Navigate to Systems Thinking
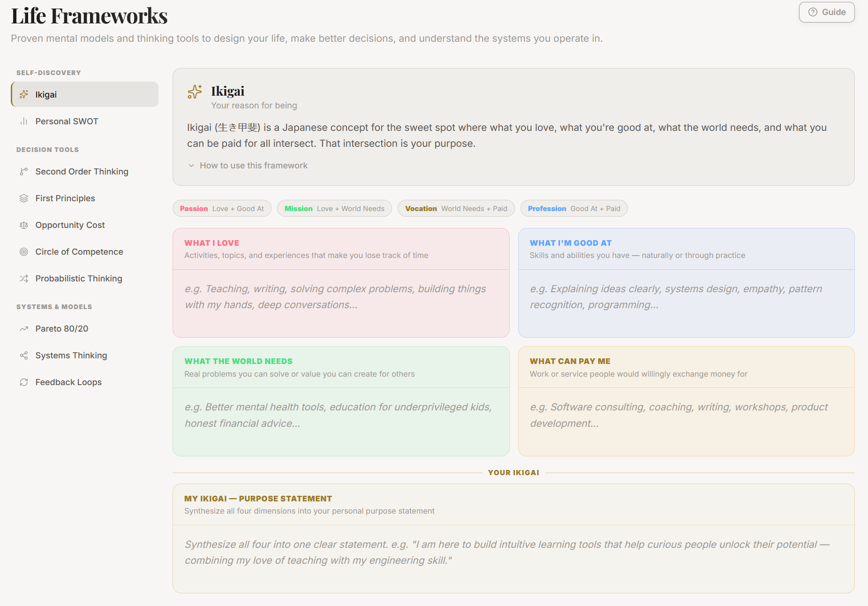The image size is (868, 606). point(85,355)
